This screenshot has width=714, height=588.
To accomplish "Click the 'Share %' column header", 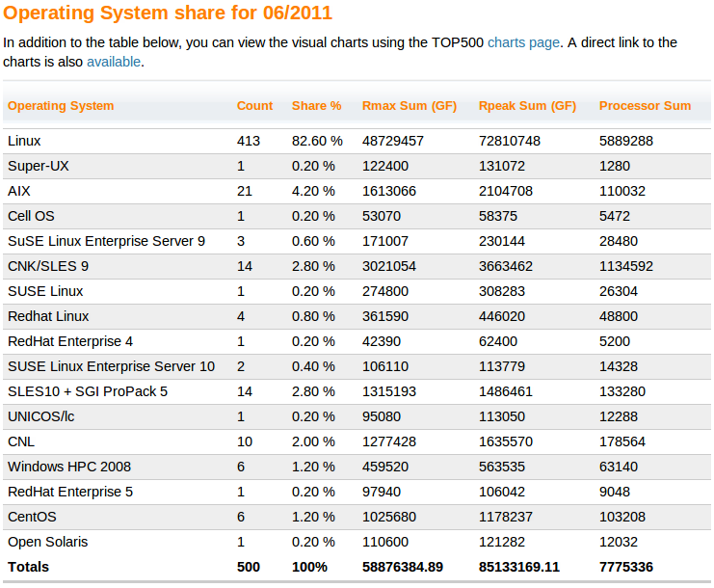I will coord(316,106).
